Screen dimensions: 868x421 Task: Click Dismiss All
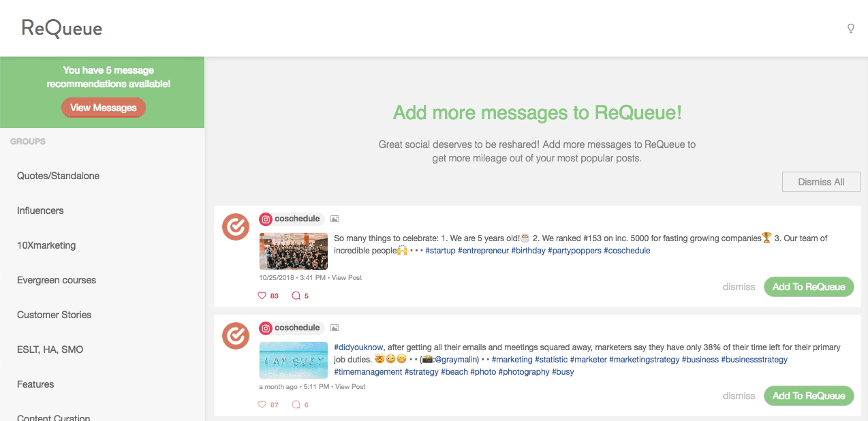pyautogui.click(x=821, y=181)
